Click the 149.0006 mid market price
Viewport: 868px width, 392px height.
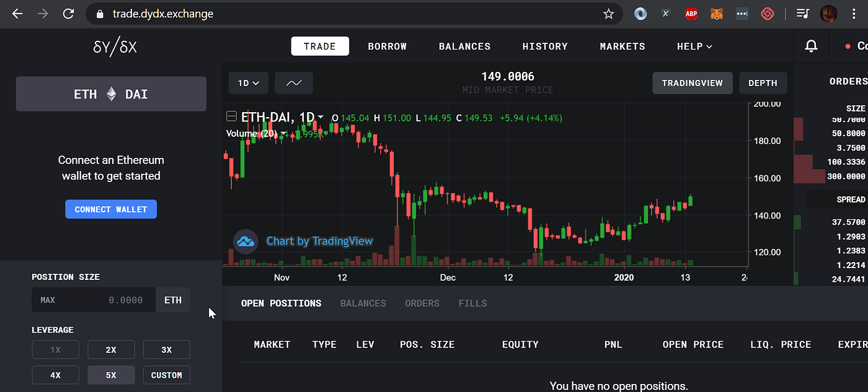point(508,77)
